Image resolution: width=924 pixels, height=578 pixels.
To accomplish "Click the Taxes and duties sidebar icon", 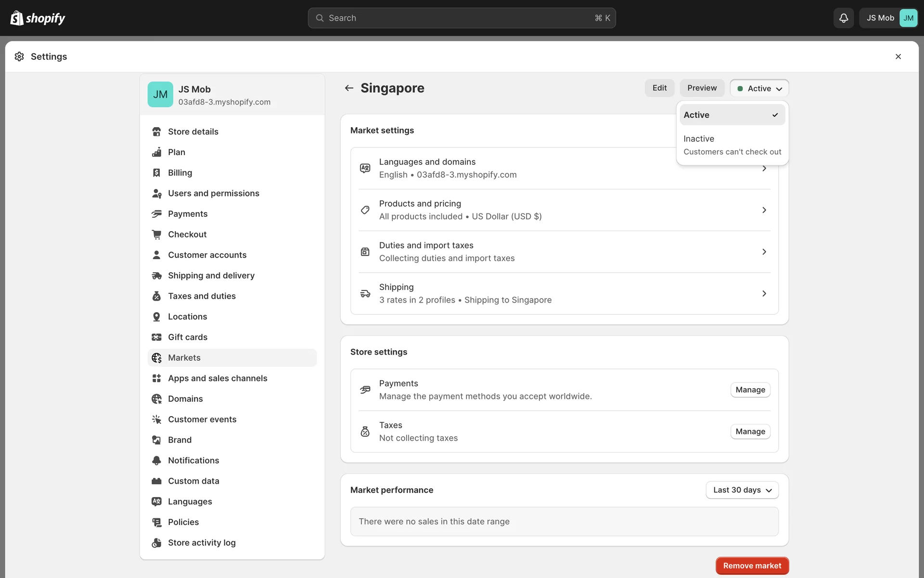I will (156, 296).
